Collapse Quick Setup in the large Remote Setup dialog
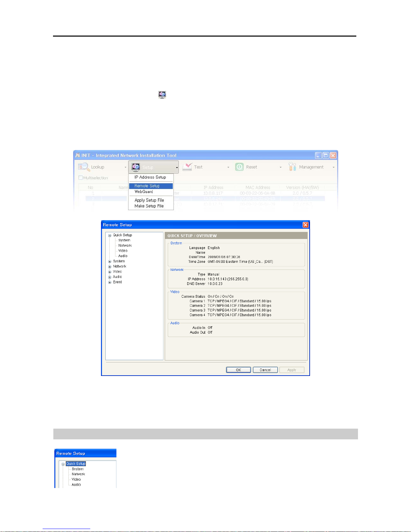The height and width of the screenshot is (532, 411). (x=110, y=235)
